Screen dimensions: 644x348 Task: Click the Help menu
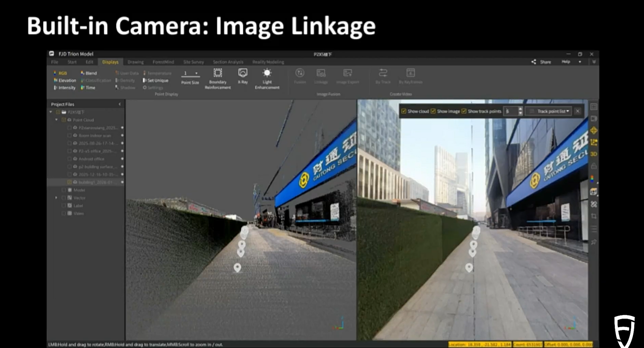566,62
